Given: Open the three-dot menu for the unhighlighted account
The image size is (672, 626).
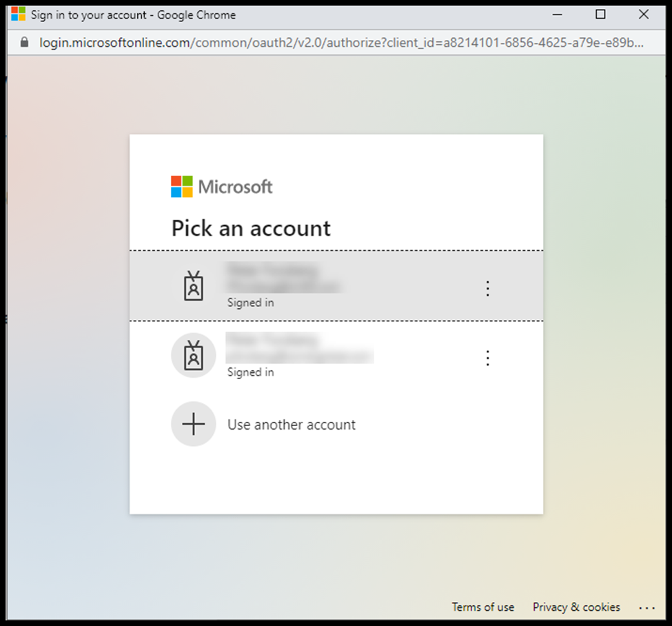Looking at the screenshot, I should pyautogui.click(x=488, y=358).
